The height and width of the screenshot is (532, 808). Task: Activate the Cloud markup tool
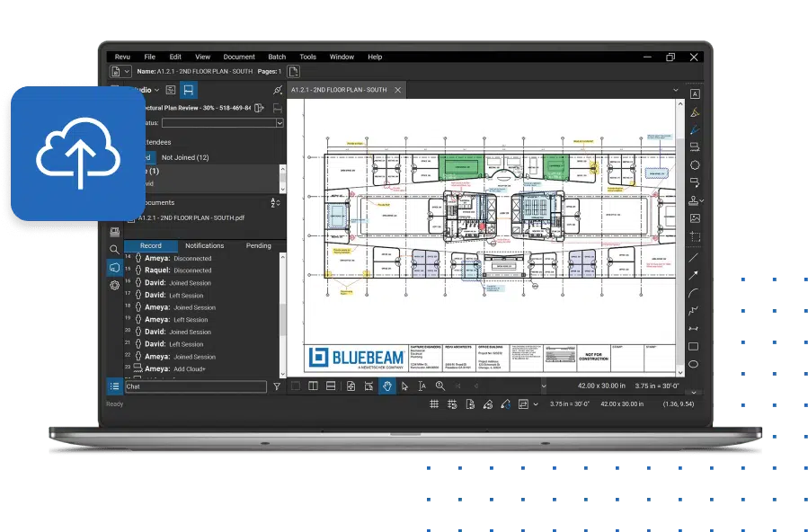click(x=695, y=164)
